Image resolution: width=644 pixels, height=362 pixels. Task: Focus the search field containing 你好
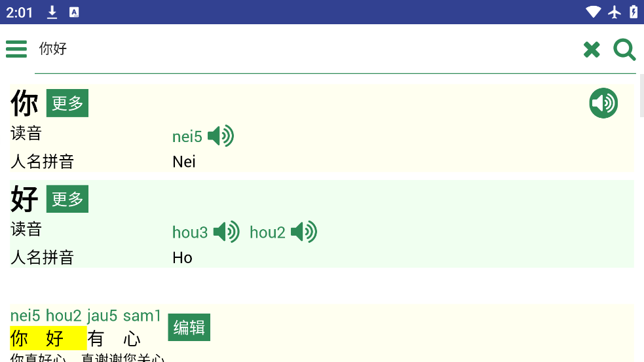301,50
